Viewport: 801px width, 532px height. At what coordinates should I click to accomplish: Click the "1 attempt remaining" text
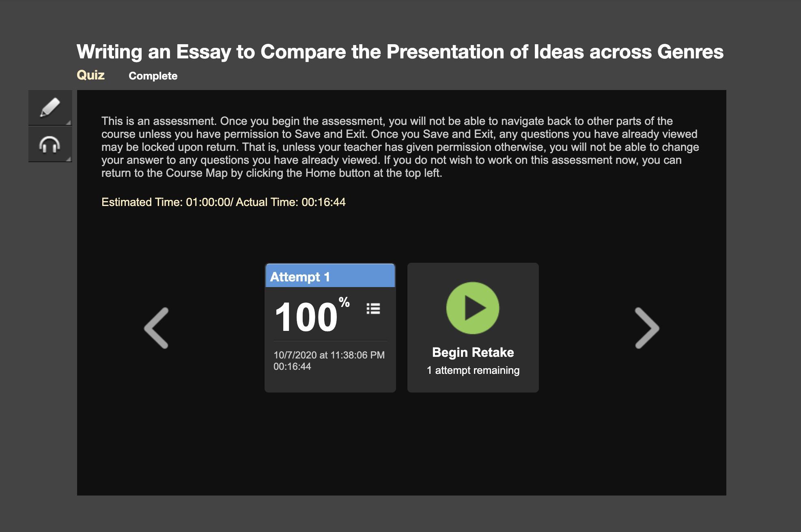[x=473, y=370]
